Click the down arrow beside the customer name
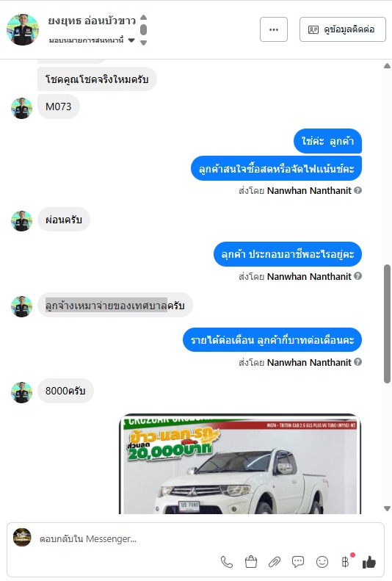 pyautogui.click(x=144, y=43)
